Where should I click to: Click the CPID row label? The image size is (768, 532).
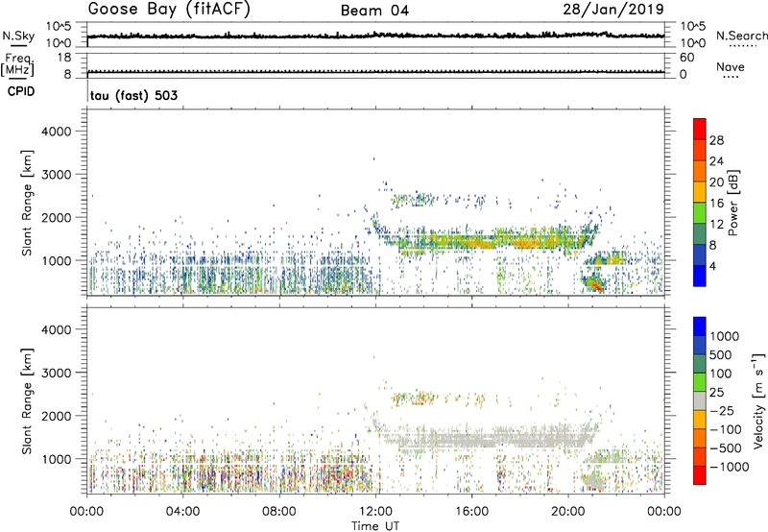(x=21, y=91)
